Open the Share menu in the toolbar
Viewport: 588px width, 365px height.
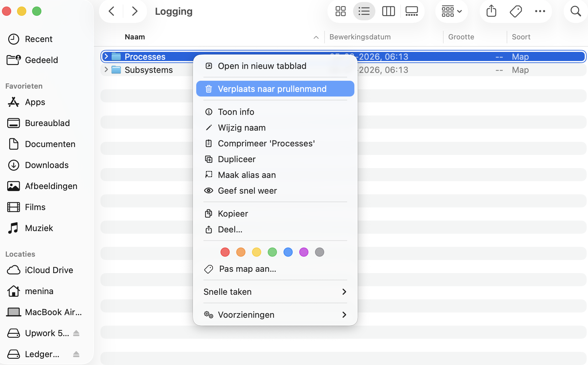[491, 11]
